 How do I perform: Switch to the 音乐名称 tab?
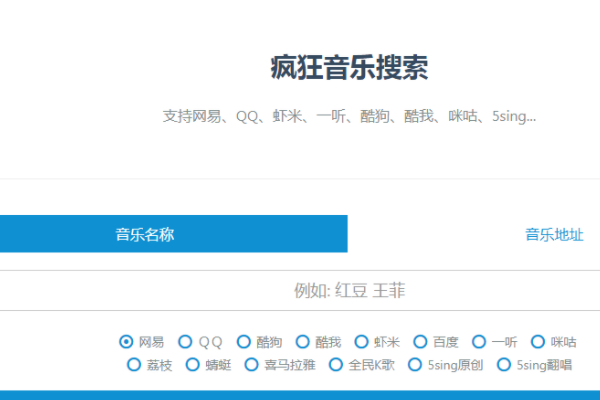tap(145, 235)
